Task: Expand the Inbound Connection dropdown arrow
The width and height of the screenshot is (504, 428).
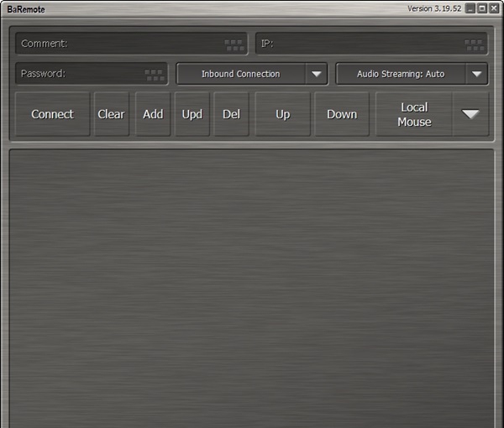Action: [317, 74]
